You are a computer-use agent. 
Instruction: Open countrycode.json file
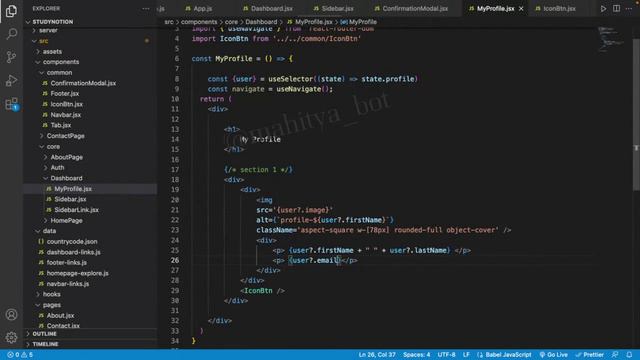coord(72,242)
